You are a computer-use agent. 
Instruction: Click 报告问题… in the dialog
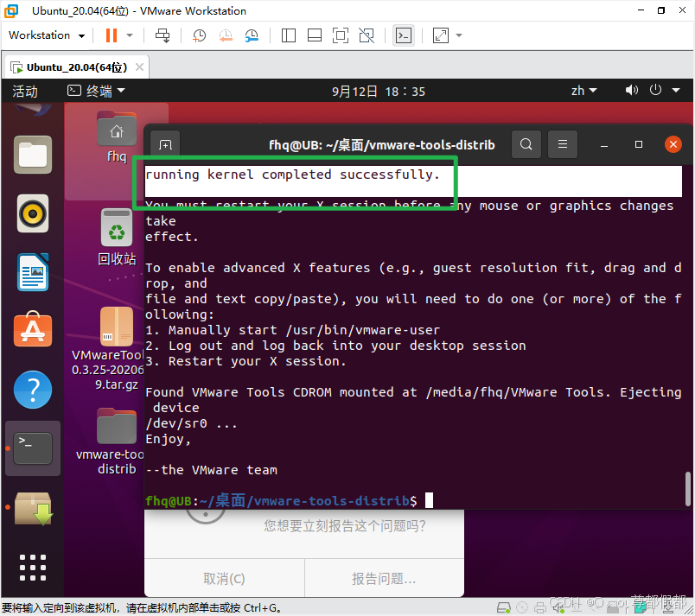tap(385, 578)
